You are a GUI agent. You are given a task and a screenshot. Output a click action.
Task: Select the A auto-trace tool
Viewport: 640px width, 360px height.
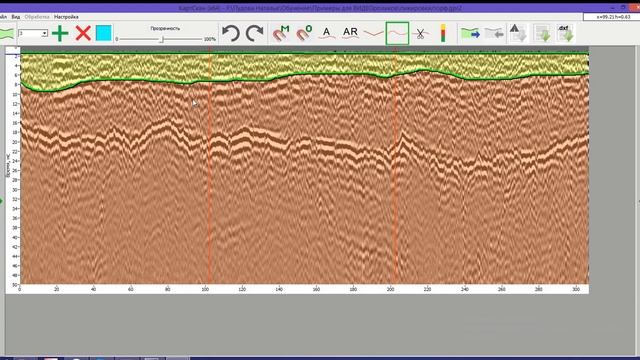pos(327,33)
